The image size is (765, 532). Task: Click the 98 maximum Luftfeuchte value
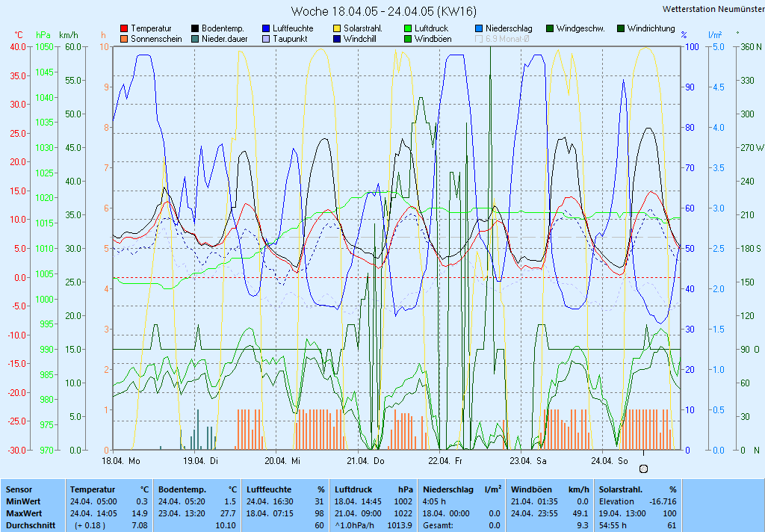point(320,513)
